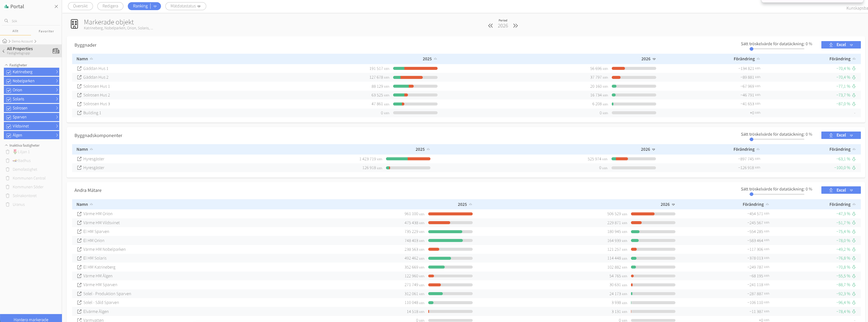Uncheck the Solaris property checkbox

coord(9,99)
